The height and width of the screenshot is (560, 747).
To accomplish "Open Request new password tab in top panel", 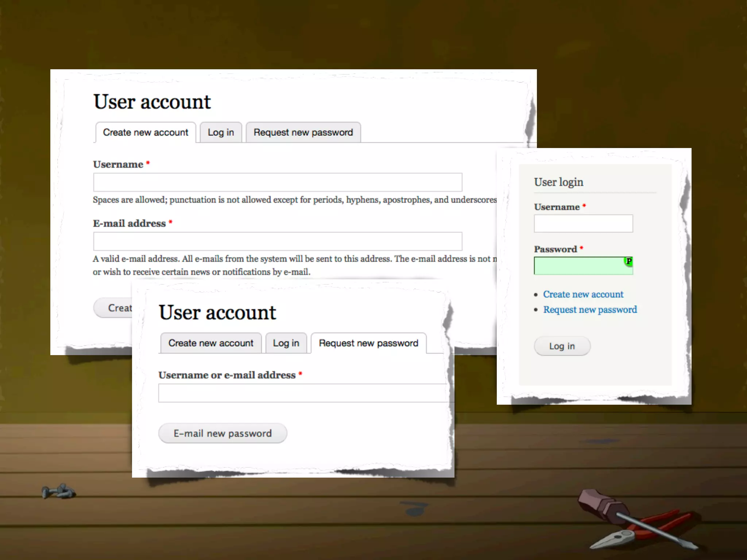I will (x=303, y=132).
